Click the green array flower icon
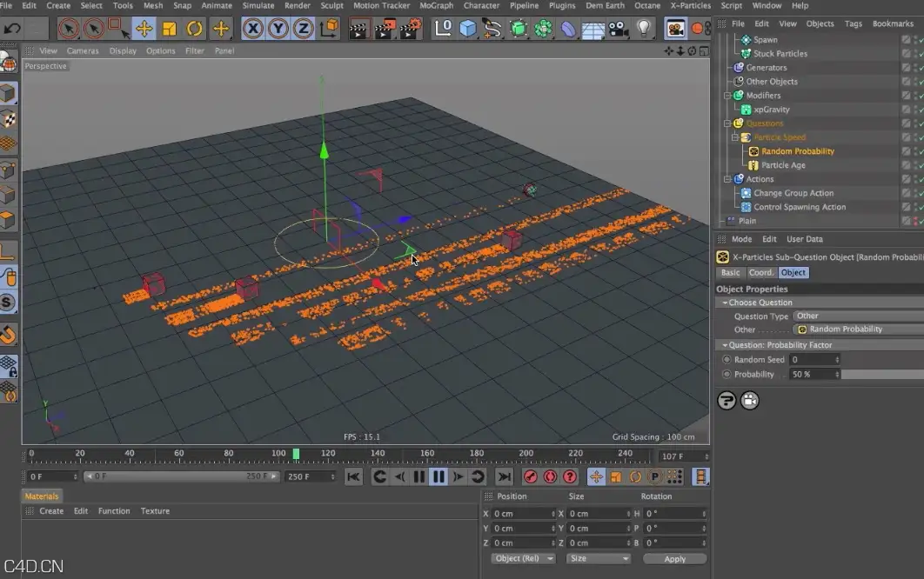The image size is (924, 579). 543,29
